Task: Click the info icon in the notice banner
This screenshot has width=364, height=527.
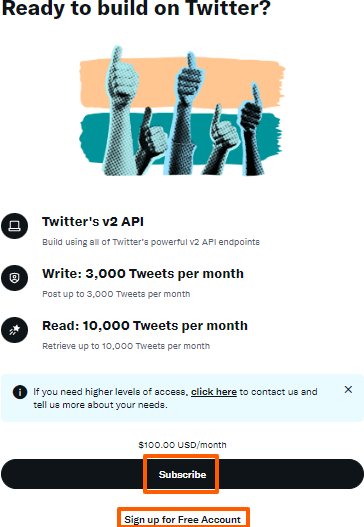Action: point(20,392)
